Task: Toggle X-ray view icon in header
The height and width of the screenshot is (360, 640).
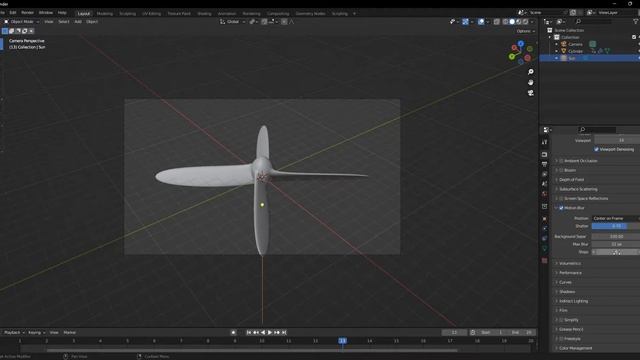Action: (496, 22)
